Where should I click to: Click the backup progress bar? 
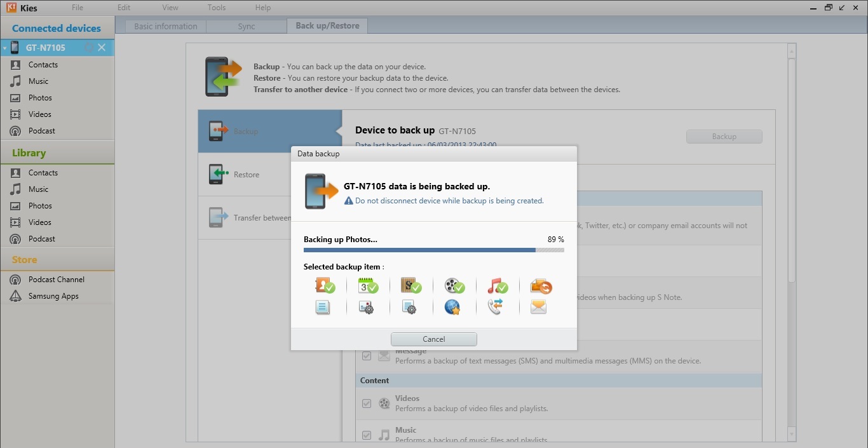point(434,250)
